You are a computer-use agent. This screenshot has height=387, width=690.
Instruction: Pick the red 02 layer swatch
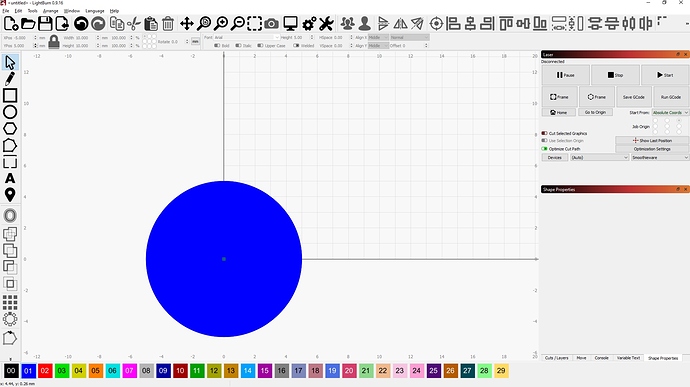(44, 371)
